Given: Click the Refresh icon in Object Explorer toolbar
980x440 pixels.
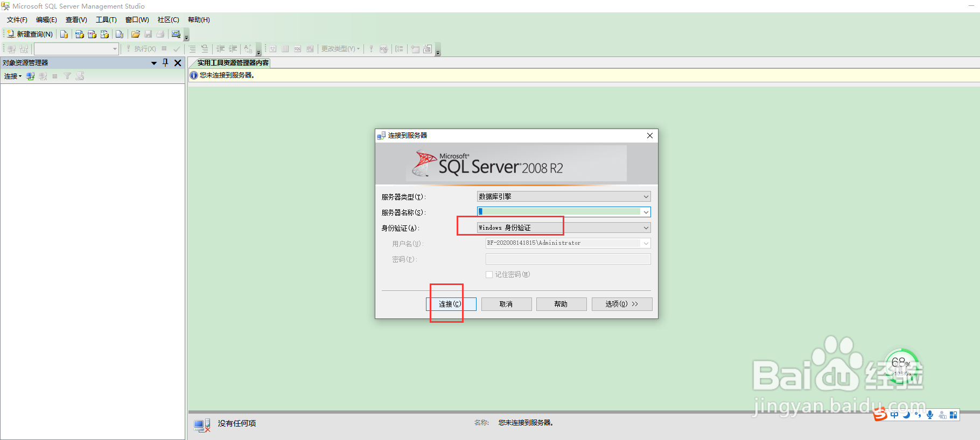Looking at the screenshot, I should click(80, 76).
